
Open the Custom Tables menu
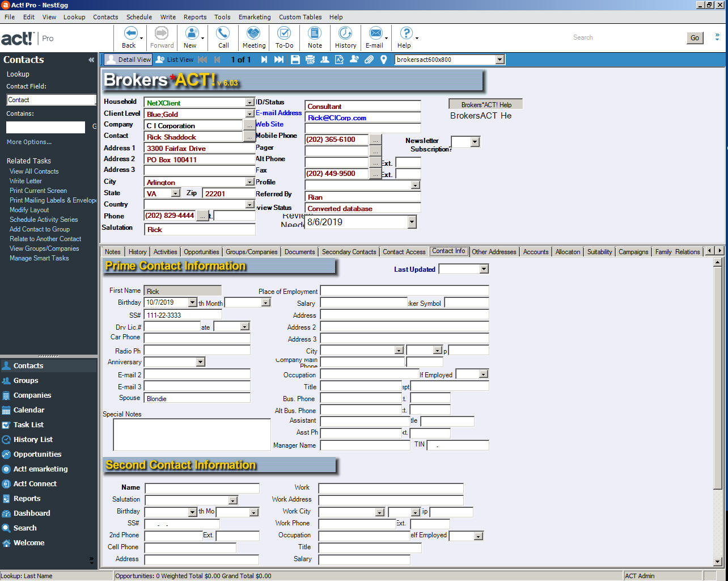(300, 17)
